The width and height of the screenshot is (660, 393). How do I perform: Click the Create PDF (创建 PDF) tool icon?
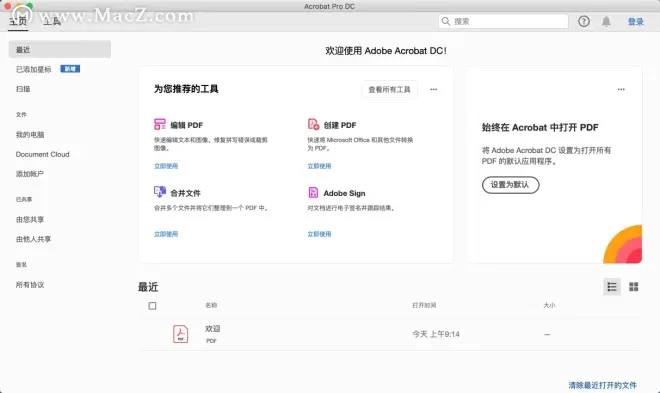click(x=313, y=124)
